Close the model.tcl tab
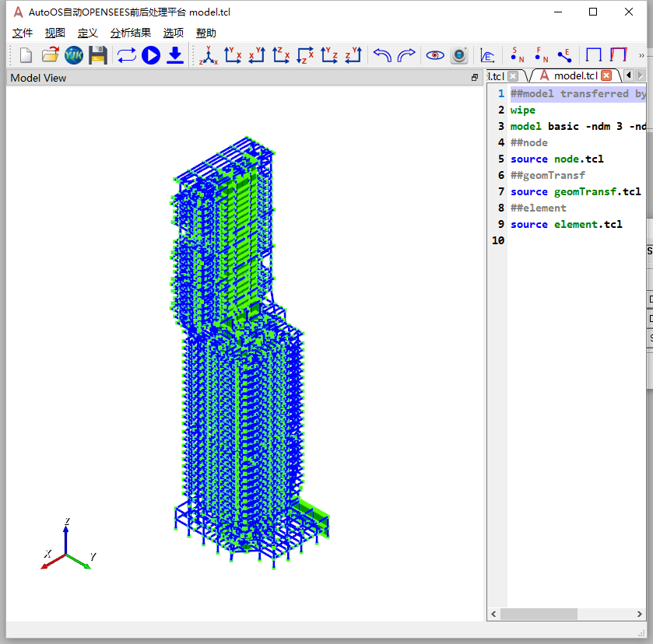 point(607,75)
